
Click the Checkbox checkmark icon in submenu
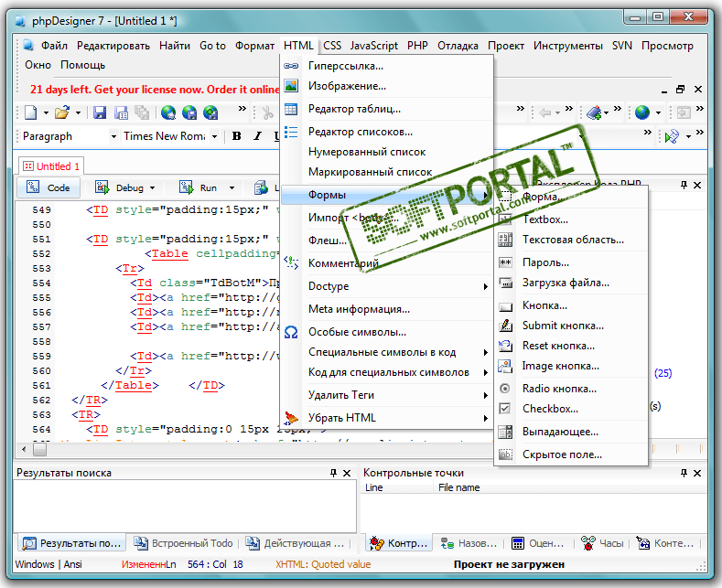(x=505, y=409)
